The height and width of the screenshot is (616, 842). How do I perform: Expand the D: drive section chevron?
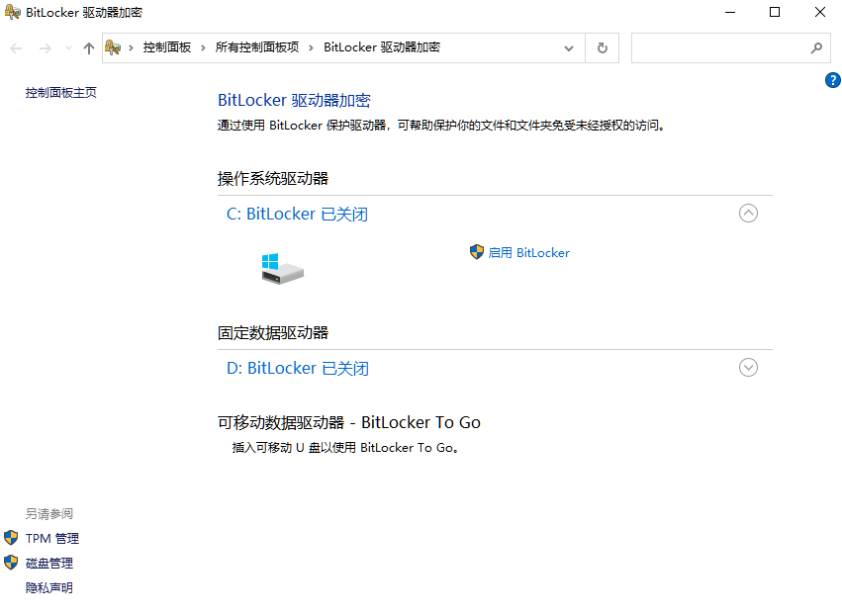748,368
